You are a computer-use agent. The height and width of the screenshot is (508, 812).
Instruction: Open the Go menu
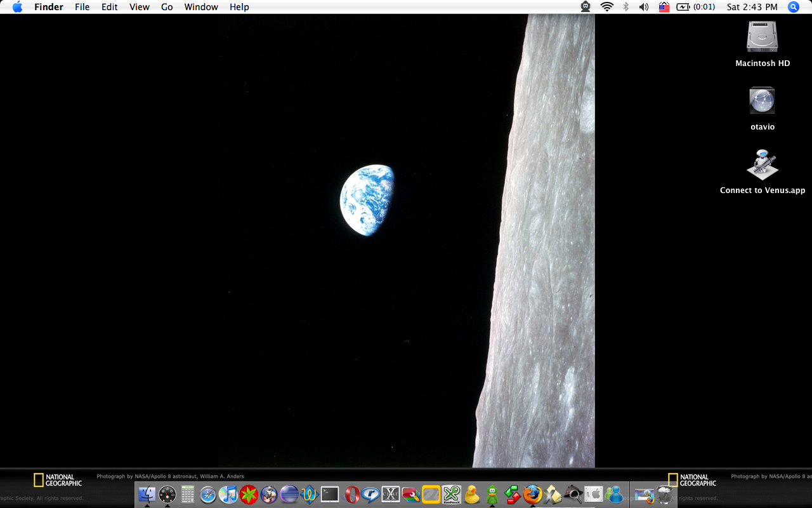pos(167,7)
